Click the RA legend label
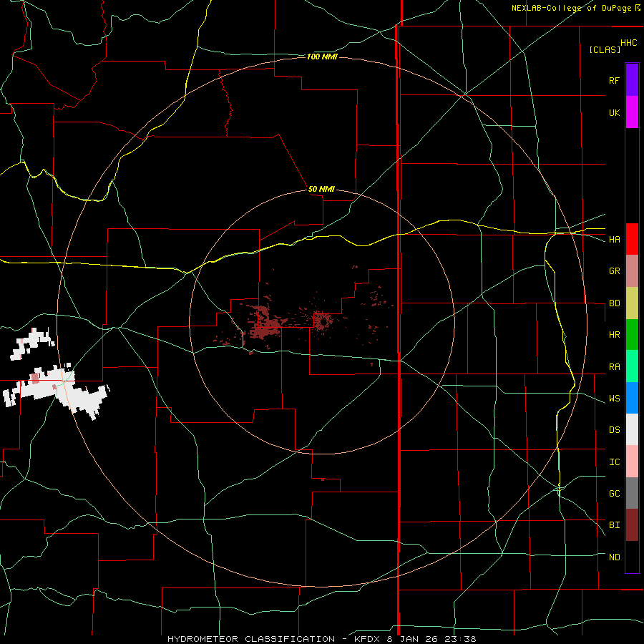The width and height of the screenshot is (644, 644). (x=615, y=367)
